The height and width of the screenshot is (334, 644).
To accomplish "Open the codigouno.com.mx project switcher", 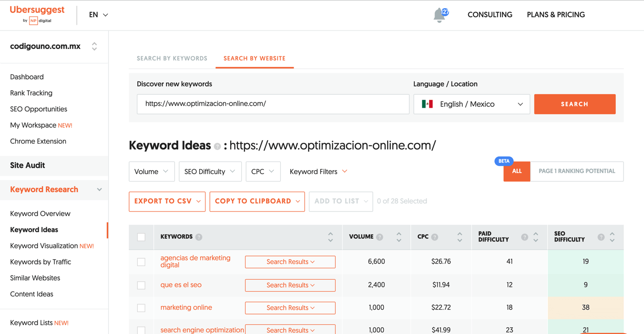I will [x=54, y=46].
